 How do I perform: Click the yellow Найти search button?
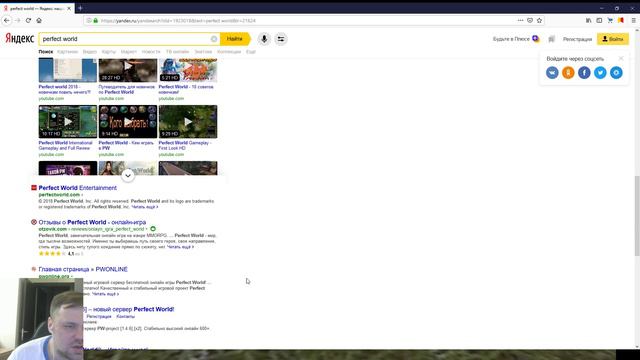click(235, 39)
